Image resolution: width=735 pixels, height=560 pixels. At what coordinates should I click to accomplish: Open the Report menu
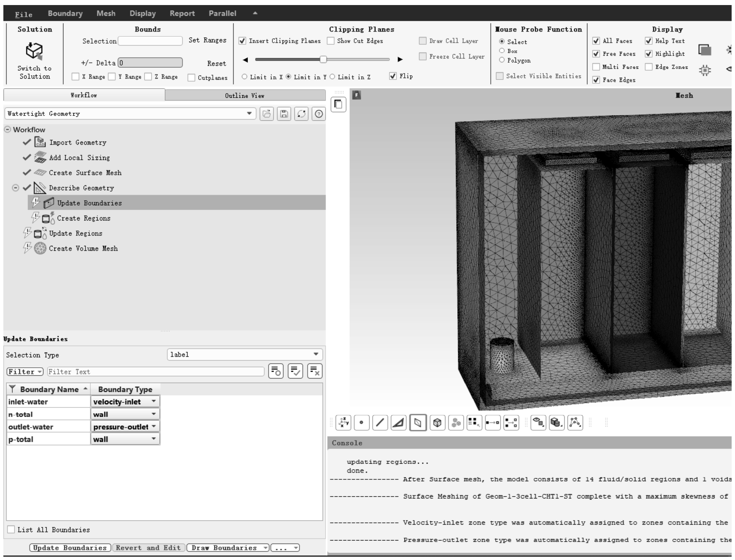click(182, 13)
